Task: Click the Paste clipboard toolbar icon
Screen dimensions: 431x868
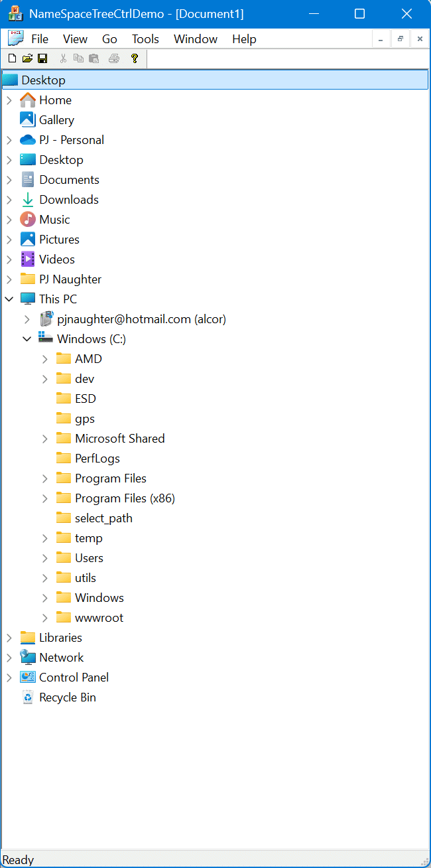Action: tap(94, 58)
